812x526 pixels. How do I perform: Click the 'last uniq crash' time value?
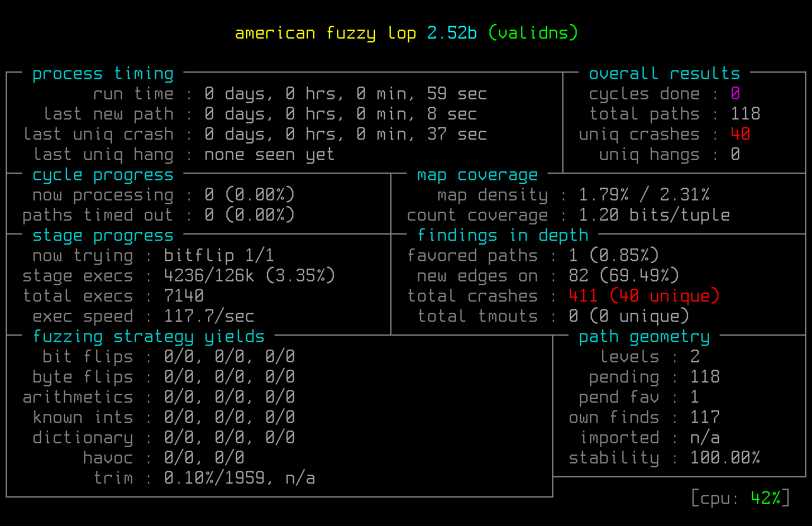346,135
